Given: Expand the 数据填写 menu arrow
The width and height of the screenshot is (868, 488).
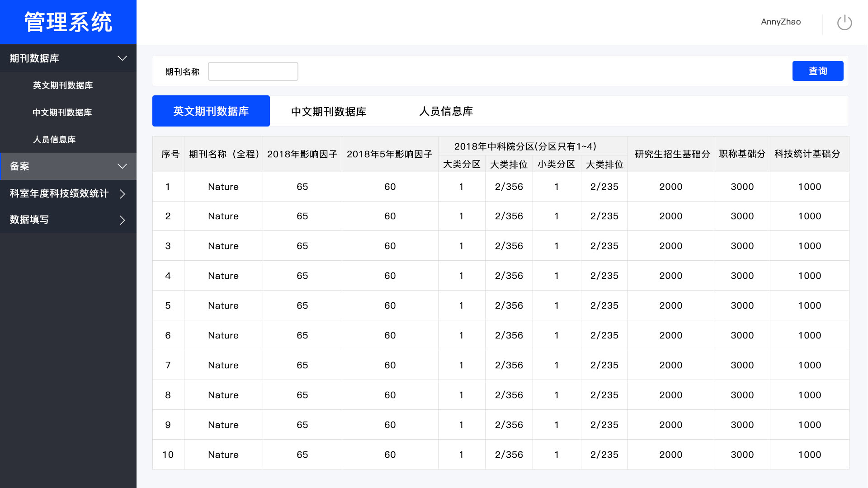Looking at the screenshot, I should [x=122, y=220].
